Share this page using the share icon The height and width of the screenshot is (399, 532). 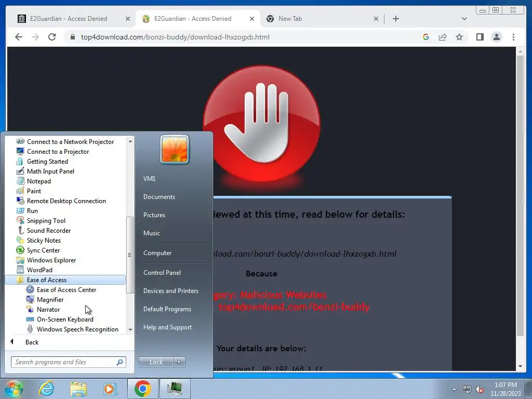443,37
